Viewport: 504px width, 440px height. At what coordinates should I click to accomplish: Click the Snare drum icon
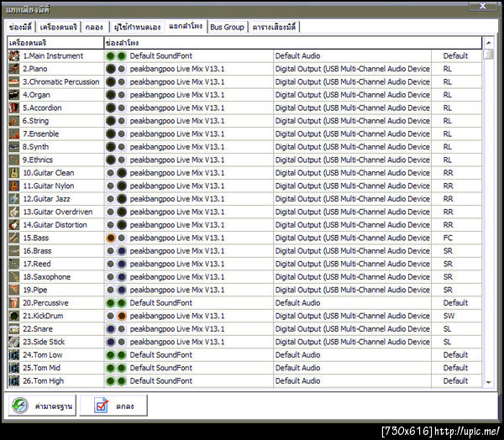tap(13, 329)
